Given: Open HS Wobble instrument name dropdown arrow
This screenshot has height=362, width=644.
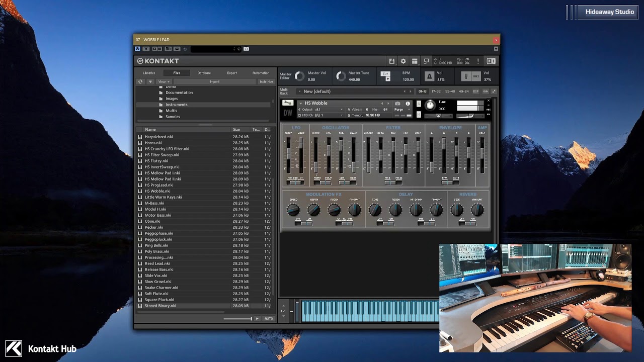Looking at the screenshot, I should [300, 104].
